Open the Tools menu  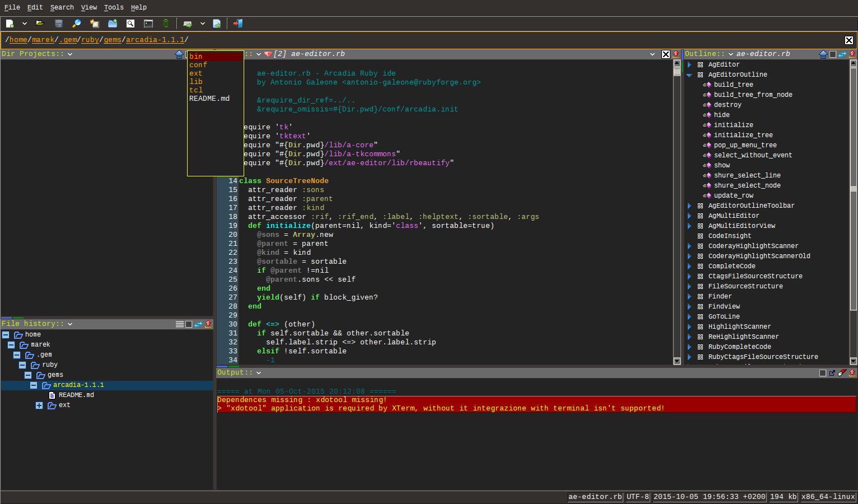click(x=114, y=7)
